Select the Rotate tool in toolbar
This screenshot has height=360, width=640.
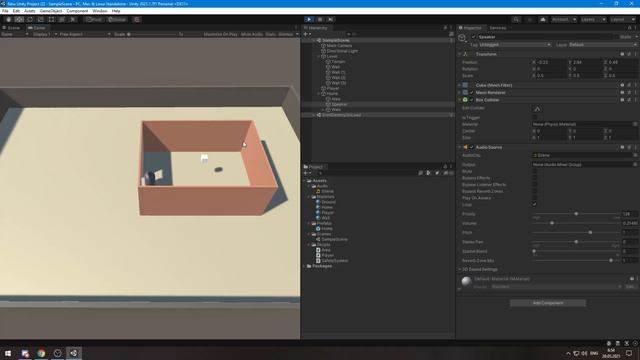(30, 20)
